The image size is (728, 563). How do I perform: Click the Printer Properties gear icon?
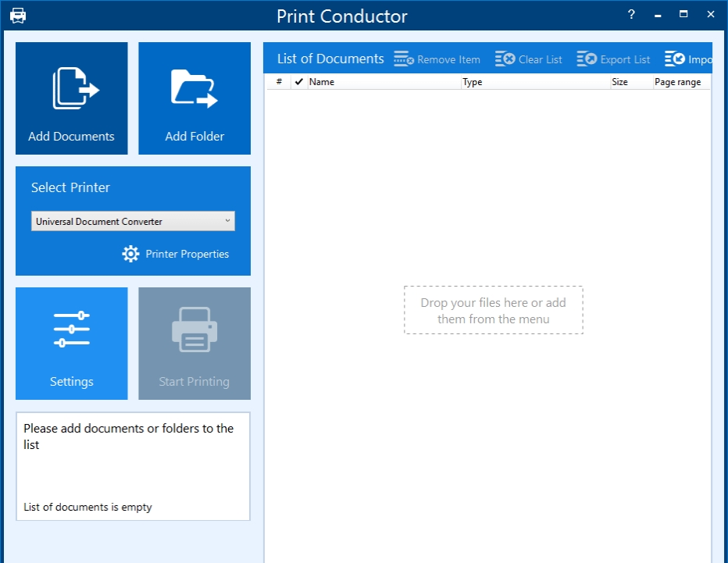[130, 254]
